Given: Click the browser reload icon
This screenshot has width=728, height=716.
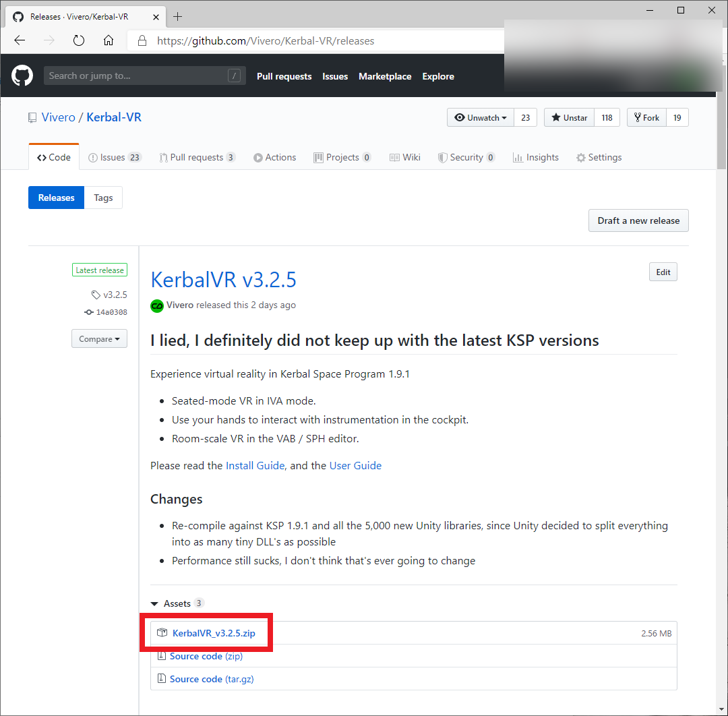Looking at the screenshot, I should [x=78, y=40].
